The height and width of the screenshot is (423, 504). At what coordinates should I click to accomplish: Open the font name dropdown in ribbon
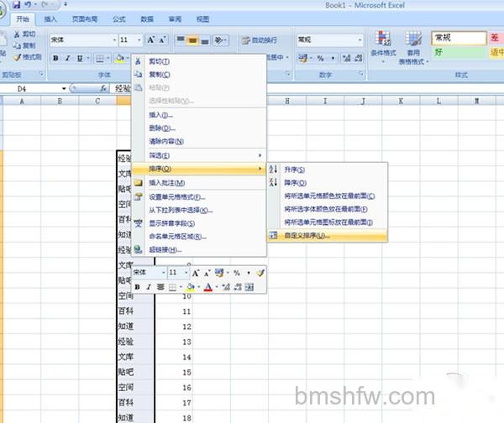click(114, 39)
